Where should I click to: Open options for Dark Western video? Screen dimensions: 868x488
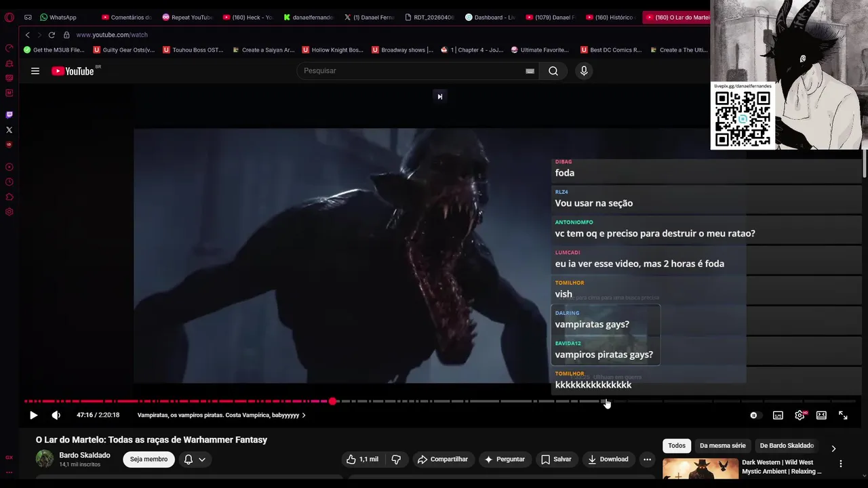841,464
